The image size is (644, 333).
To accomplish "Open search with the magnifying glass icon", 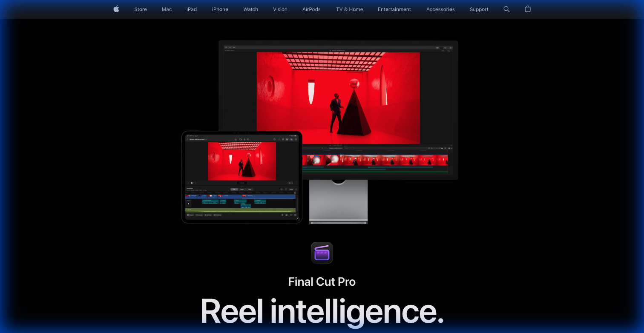I will (x=506, y=9).
